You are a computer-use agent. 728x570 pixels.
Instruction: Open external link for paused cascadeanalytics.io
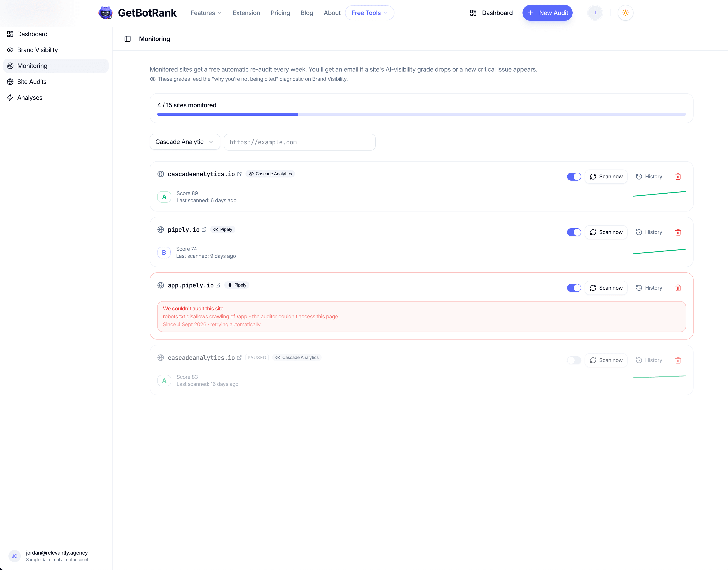coord(239,358)
